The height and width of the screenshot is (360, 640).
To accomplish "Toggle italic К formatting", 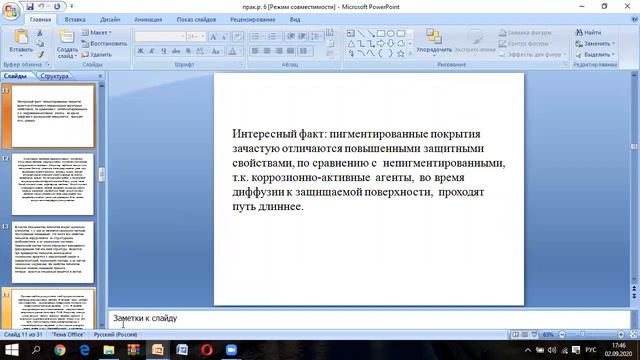I will pyautogui.click(x=152, y=51).
